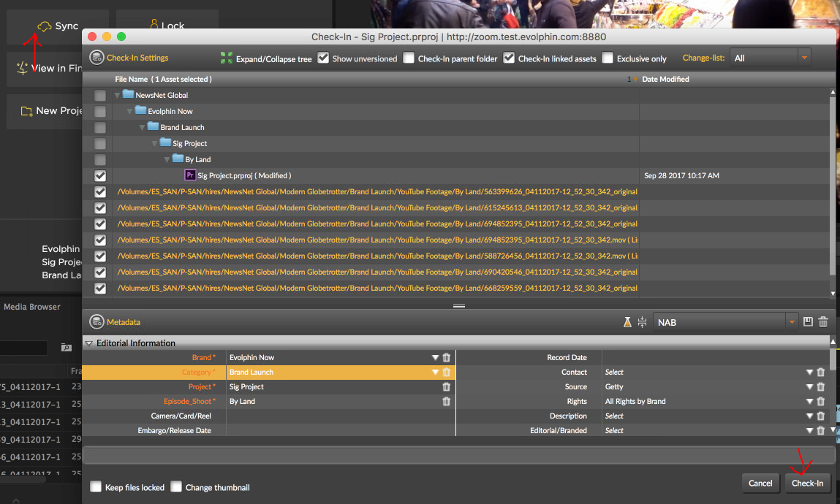The image size is (840, 504).
Task: Open Check-In Settings via its round icon
Action: coord(97,57)
